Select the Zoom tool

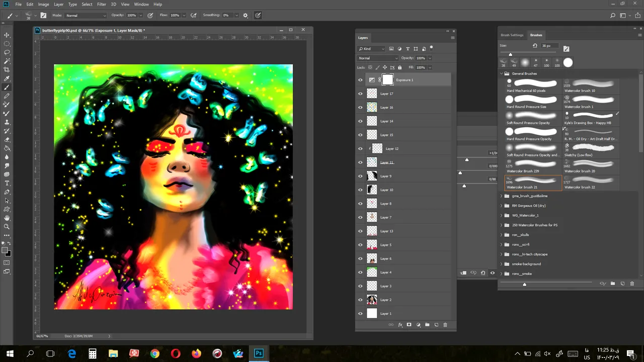pyautogui.click(x=7, y=227)
